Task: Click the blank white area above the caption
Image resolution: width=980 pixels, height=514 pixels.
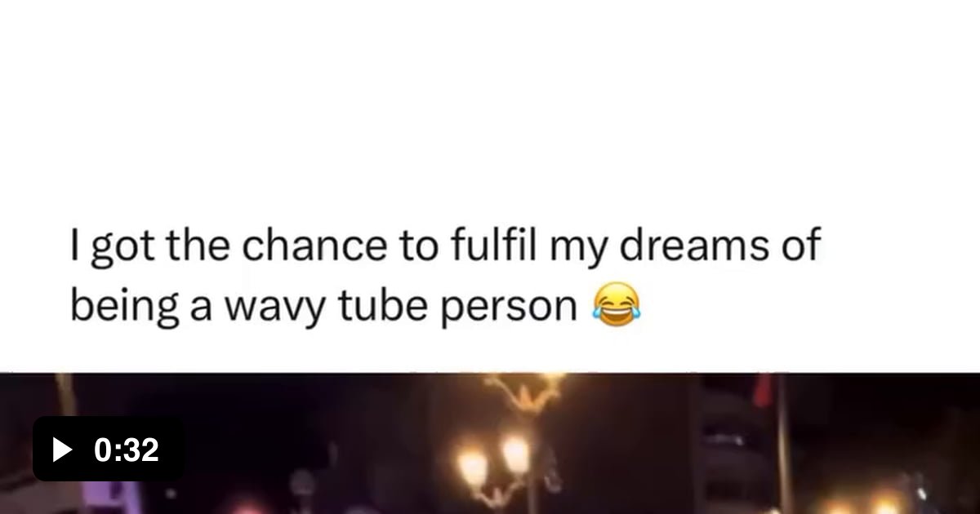Action: click(490, 106)
